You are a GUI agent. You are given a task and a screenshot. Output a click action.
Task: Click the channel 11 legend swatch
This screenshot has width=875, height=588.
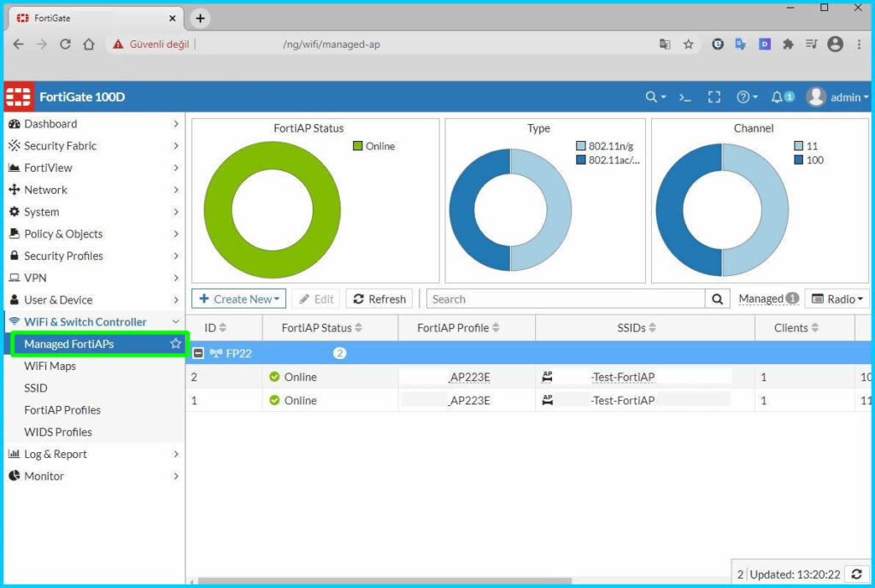click(x=799, y=145)
